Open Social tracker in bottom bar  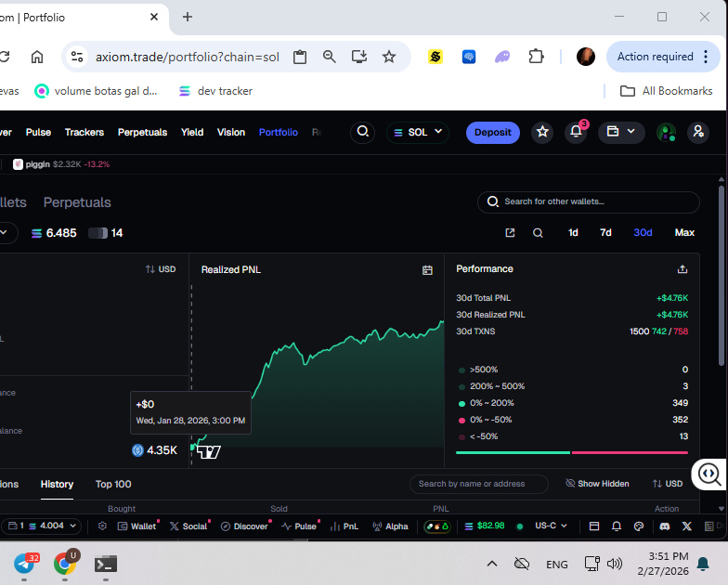[x=189, y=526]
